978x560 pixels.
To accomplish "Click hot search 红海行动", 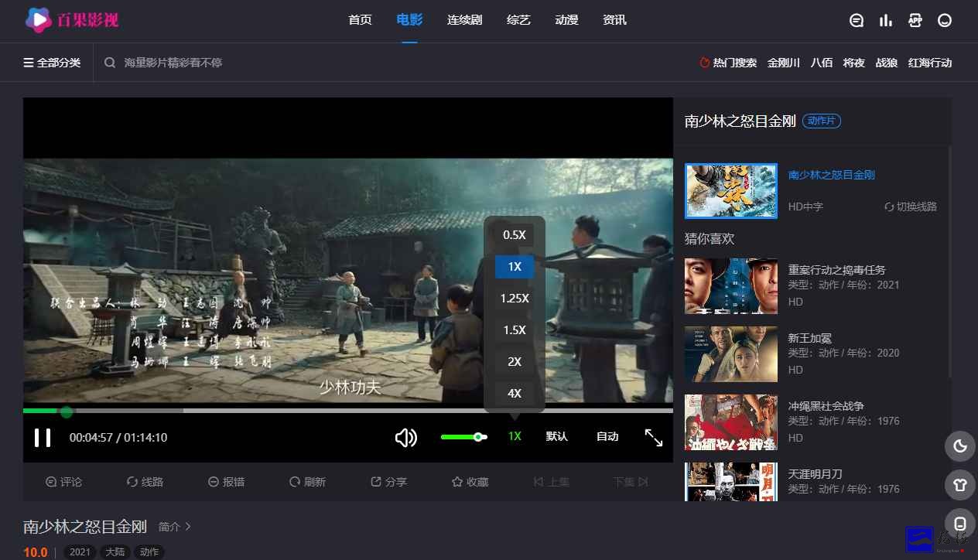I will tap(930, 63).
